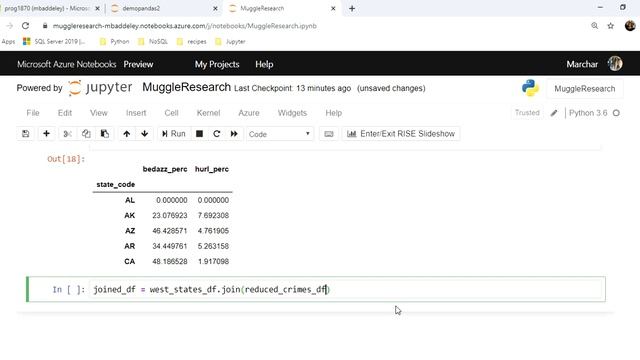Move selected cell down arrow
This screenshot has width=640, height=360.
point(144,134)
